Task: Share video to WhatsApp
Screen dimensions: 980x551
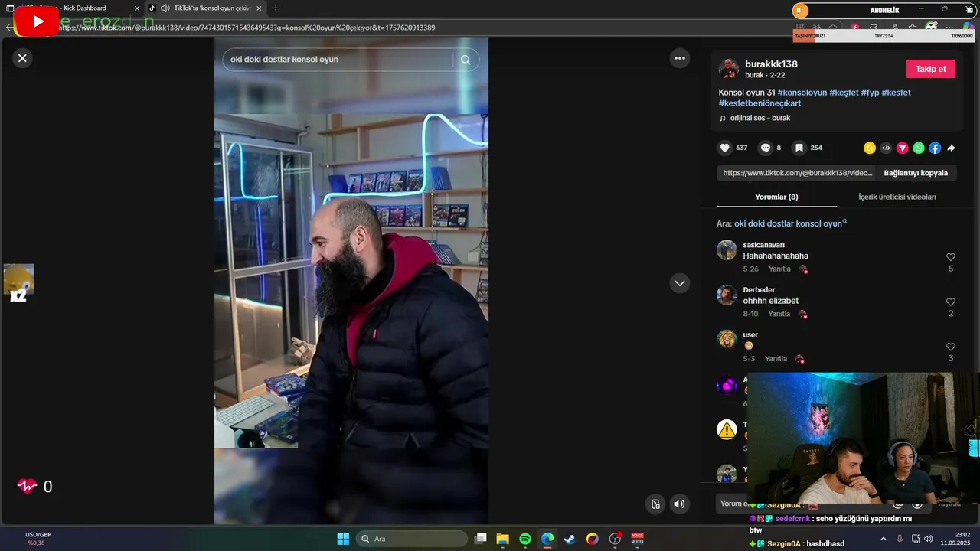Action: tap(919, 148)
